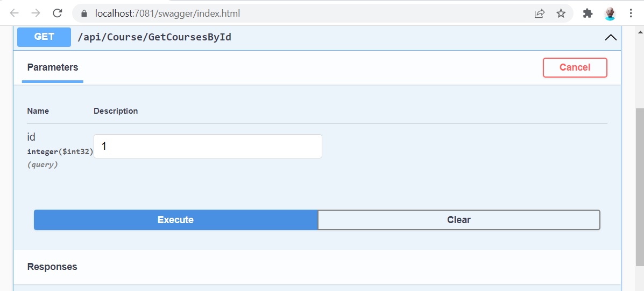This screenshot has width=644, height=291.
Task: Click the id parameter input field
Action: [208, 146]
